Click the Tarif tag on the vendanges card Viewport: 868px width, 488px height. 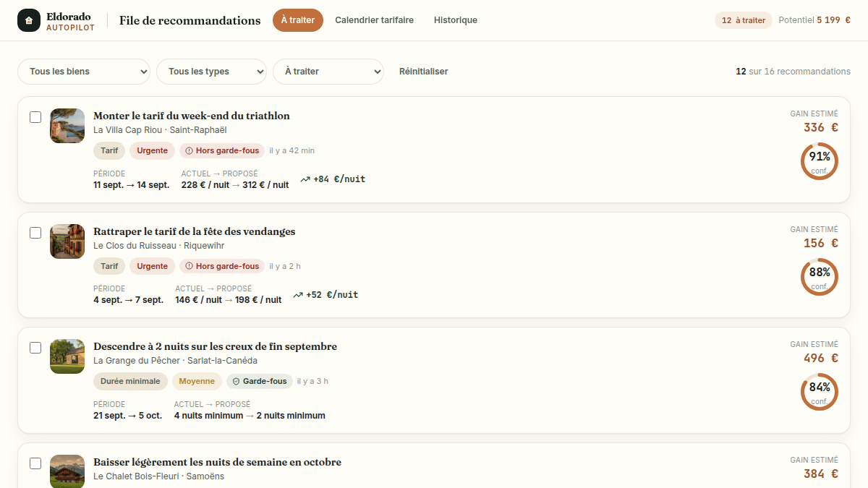(109, 266)
